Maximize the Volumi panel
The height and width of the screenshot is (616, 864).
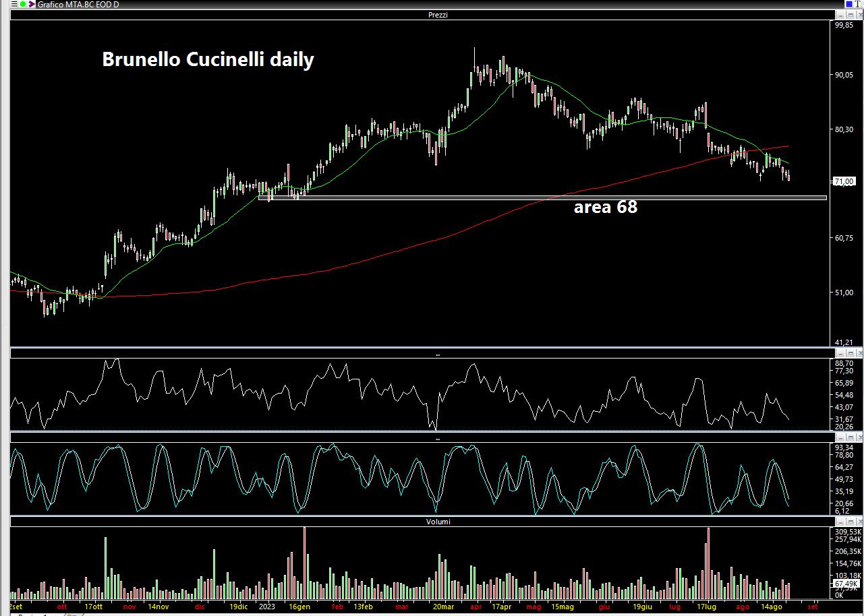851,522
